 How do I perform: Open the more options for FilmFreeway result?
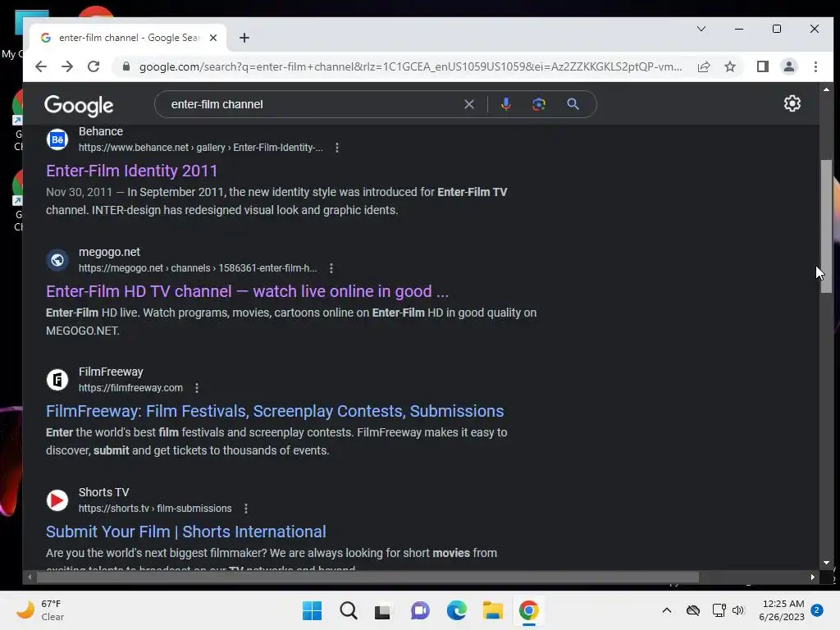(x=197, y=388)
